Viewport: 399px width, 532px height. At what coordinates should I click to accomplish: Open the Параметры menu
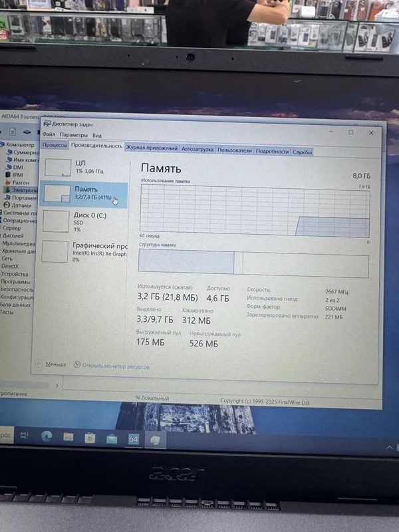[74, 135]
